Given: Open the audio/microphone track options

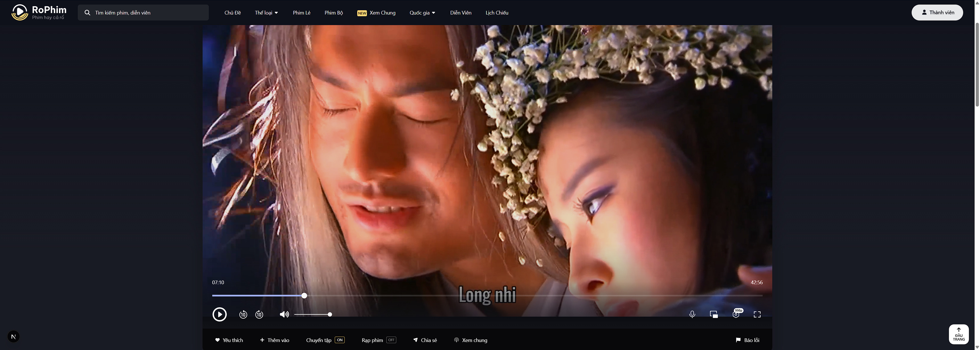Looking at the screenshot, I should pyautogui.click(x=692, y=314).
